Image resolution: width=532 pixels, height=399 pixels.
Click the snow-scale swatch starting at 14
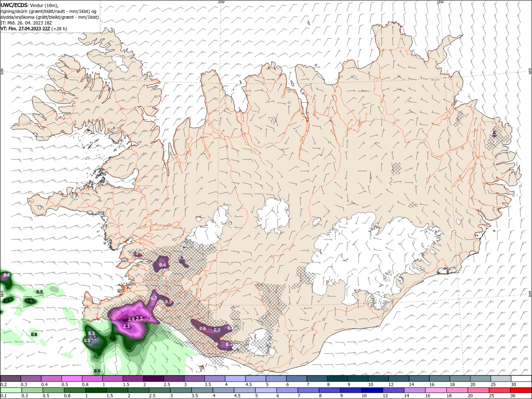point(419,379)
